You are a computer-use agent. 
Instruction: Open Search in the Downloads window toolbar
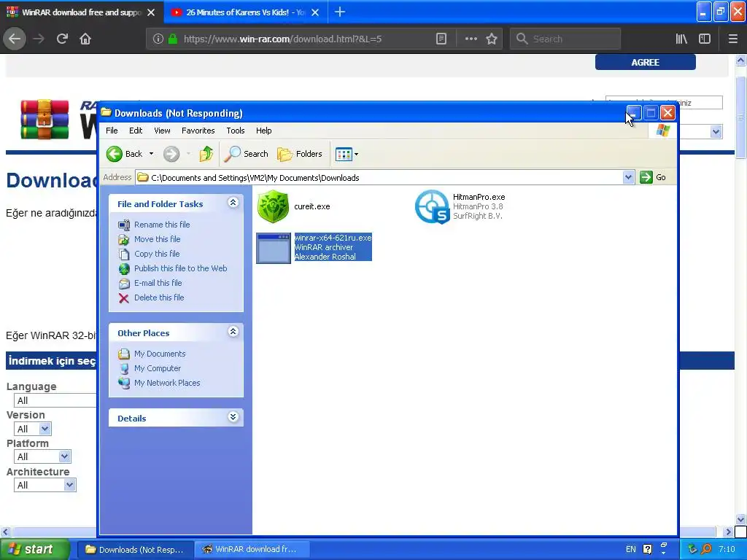coord(247,154)
